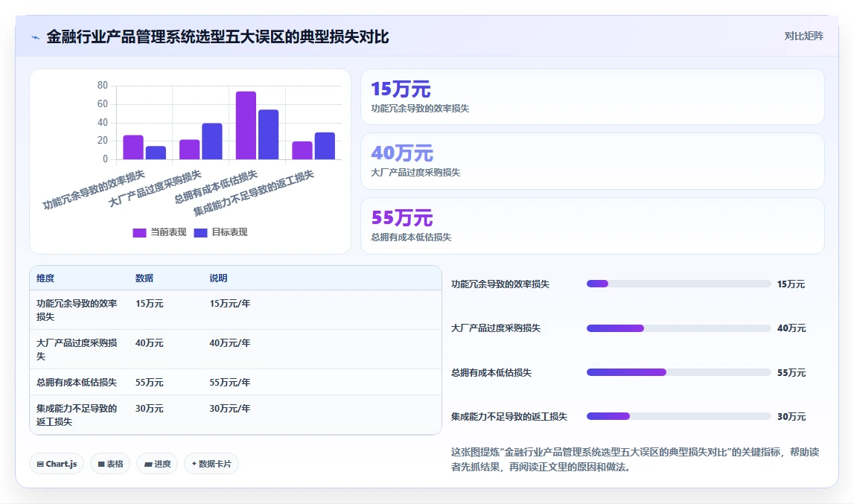The image size is (854, 504).
Task: Click the 大厂产品过度采购损失 caption under 40万元 card
Action: 415,172
